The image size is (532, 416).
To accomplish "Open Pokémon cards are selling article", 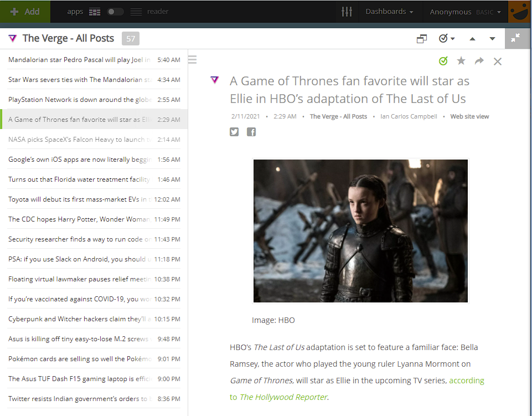I will pos(94,359).
